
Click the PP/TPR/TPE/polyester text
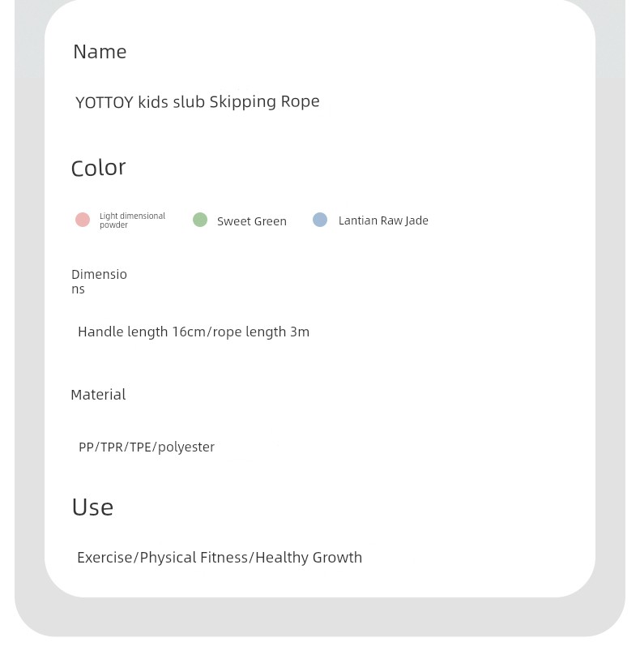pyautogui.click(x=147, y=447)
